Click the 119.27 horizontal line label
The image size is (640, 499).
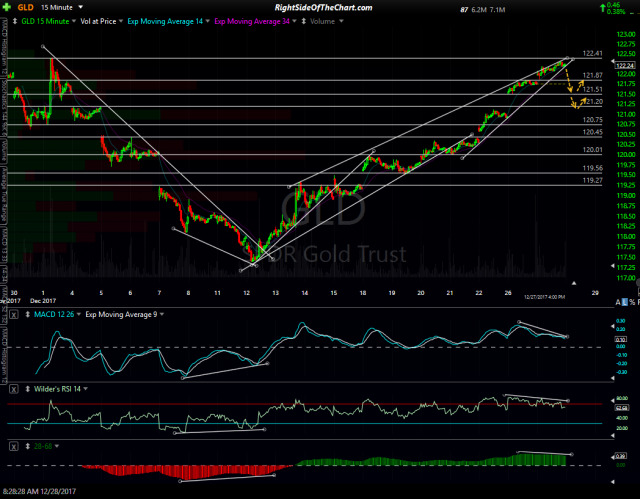tap(592, 180)
